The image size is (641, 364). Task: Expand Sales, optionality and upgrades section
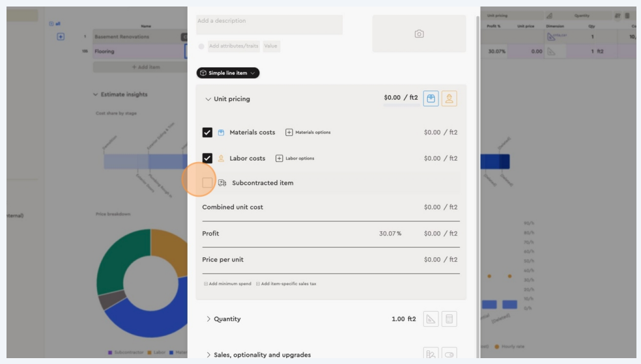[x=208, y=355]
